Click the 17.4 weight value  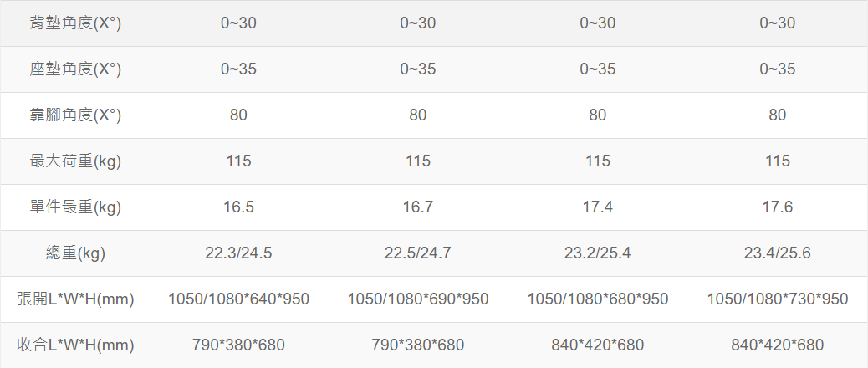598,207
